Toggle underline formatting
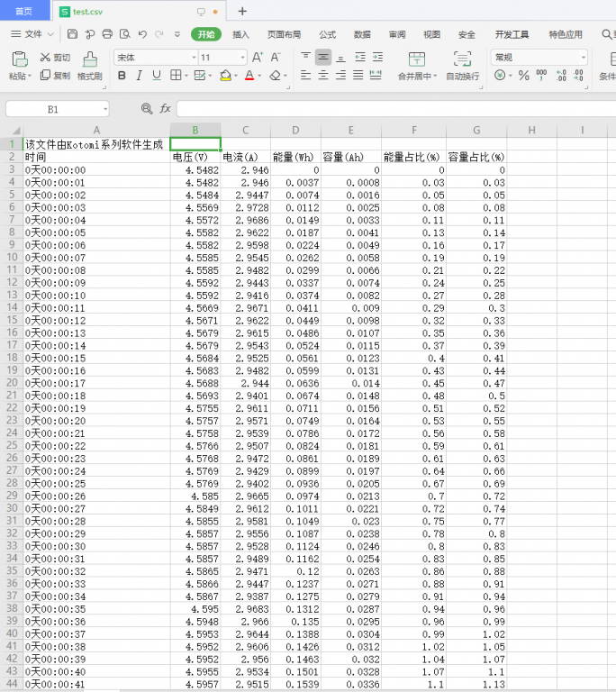The image size is (616, 692). pos(157,76)
